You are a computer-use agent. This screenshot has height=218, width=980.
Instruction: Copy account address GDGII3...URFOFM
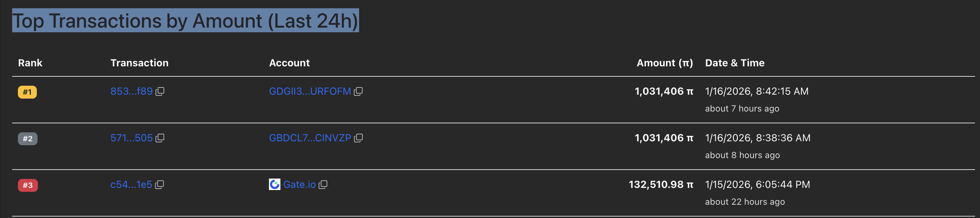[x=358, y=91]
